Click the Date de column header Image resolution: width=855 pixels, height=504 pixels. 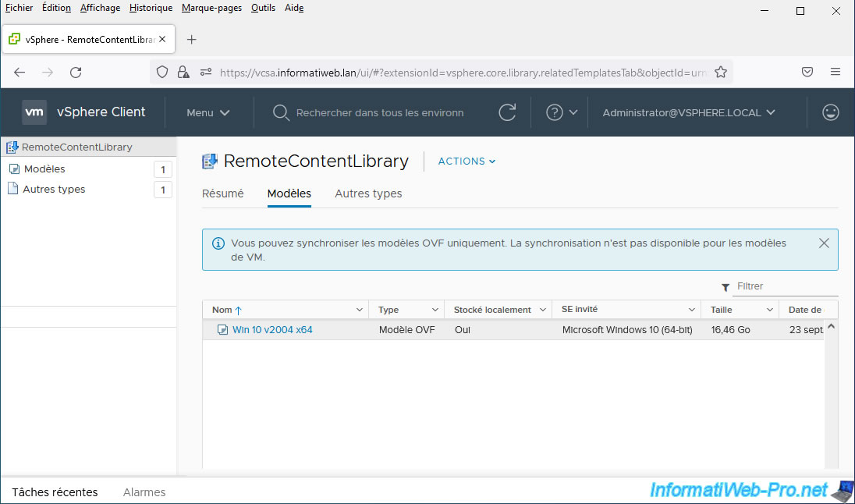[x=805, y=309]
